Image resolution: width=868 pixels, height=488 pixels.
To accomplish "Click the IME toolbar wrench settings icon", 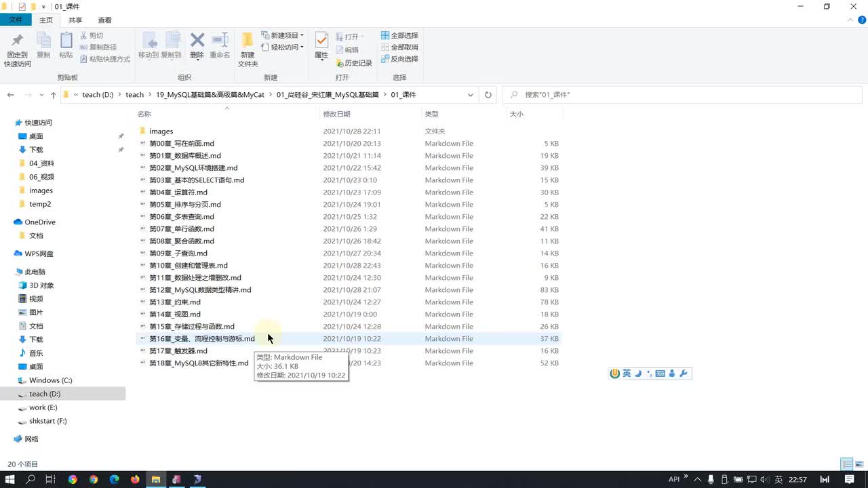I will (683, 373).
